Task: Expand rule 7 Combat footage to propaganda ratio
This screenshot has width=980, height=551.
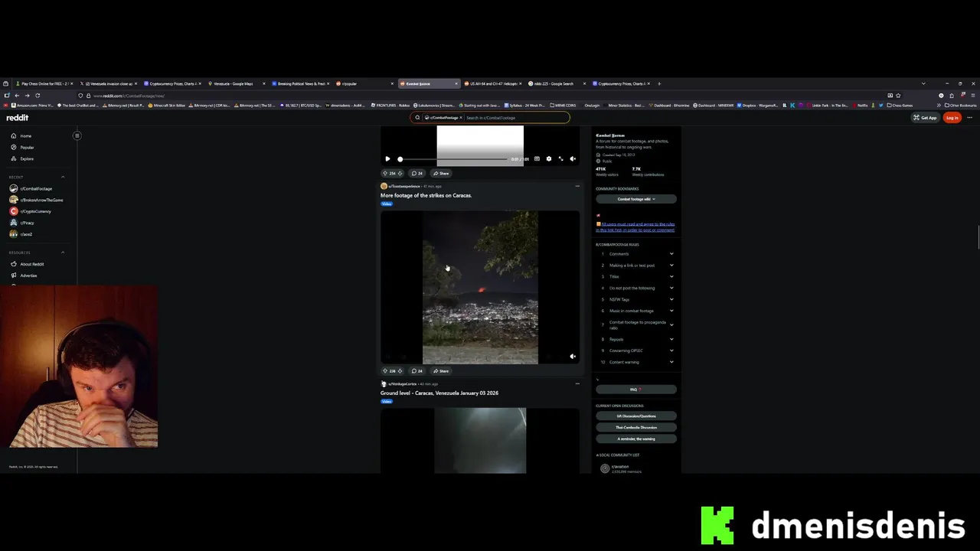Action: (635, 324)
